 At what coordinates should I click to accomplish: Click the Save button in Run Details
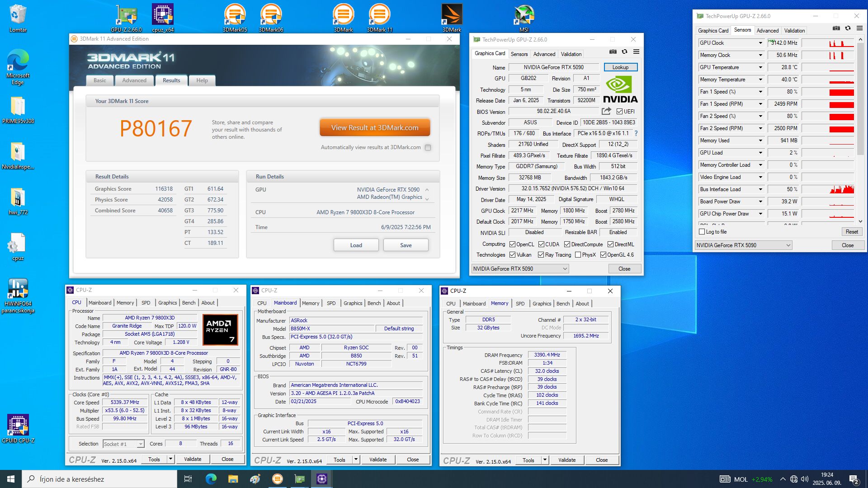point(406,245)
